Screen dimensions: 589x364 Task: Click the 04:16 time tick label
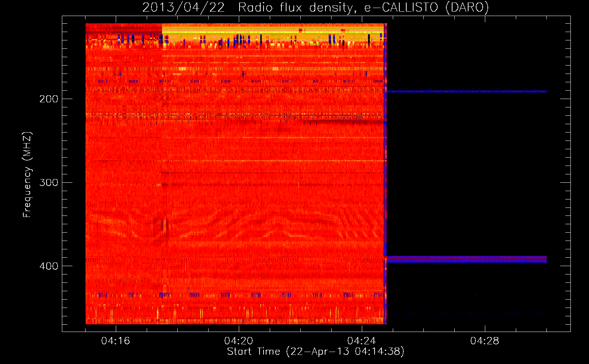(x=115, y=341)
